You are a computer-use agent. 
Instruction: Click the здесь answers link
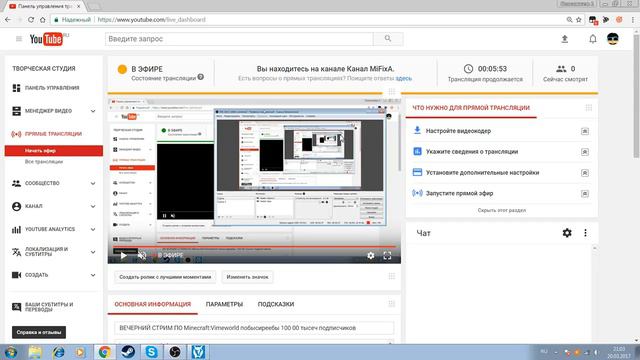(404, 78)
